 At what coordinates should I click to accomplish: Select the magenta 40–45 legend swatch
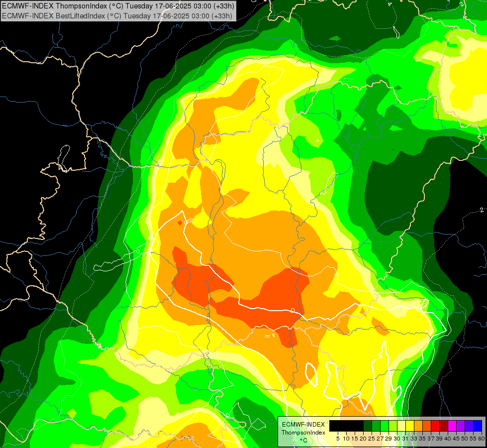click(453, 426)
